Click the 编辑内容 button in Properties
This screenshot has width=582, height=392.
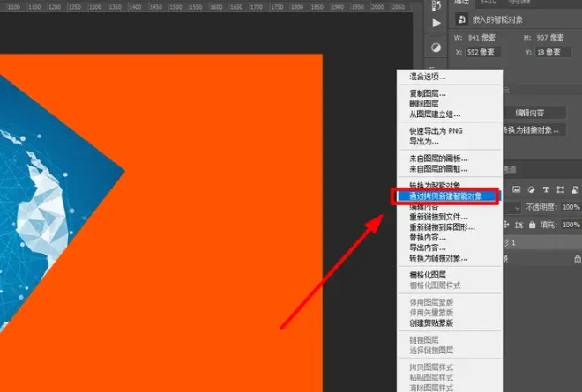pyautogui.click(x=530, y=113)
